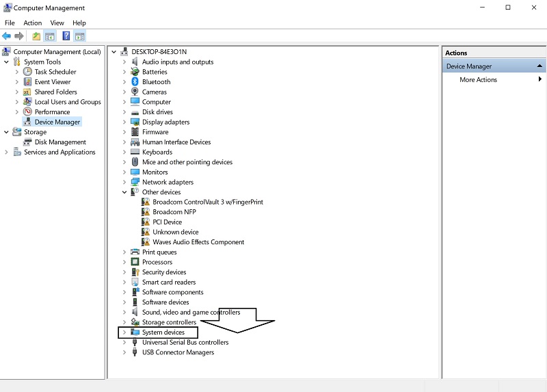The image size is (547, 392).
Task: Click the Keyboards category icon
Action: (x=135, y=152)
